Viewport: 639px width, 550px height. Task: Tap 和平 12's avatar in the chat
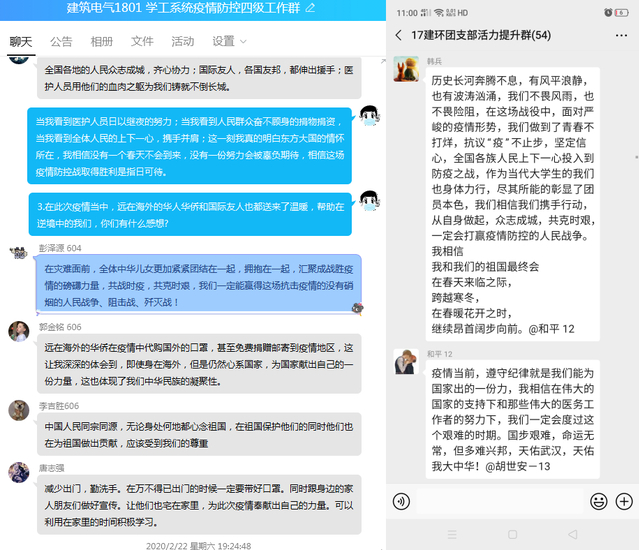pos(405,361)
